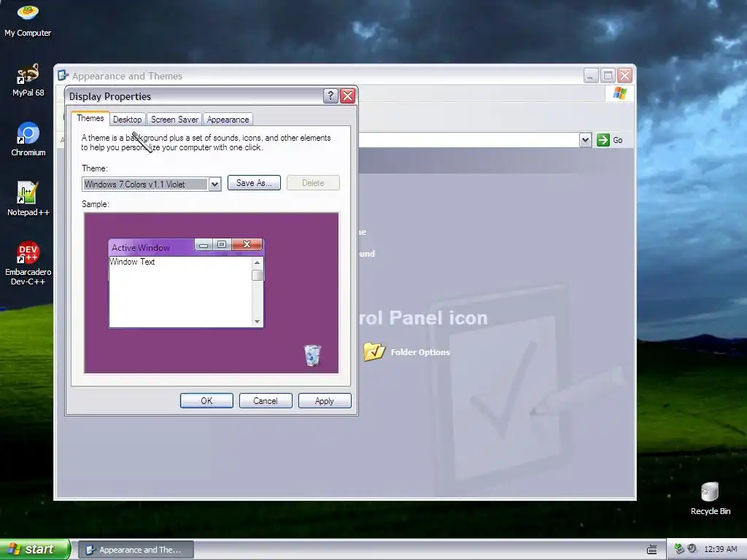Click the help question mark in Display Properties
The height and width of the screenshot is (560, 747).
330,96
